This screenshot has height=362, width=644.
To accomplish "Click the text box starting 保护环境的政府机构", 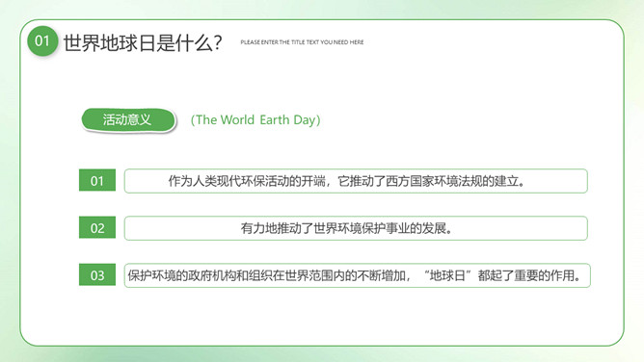I will (357, 275).
